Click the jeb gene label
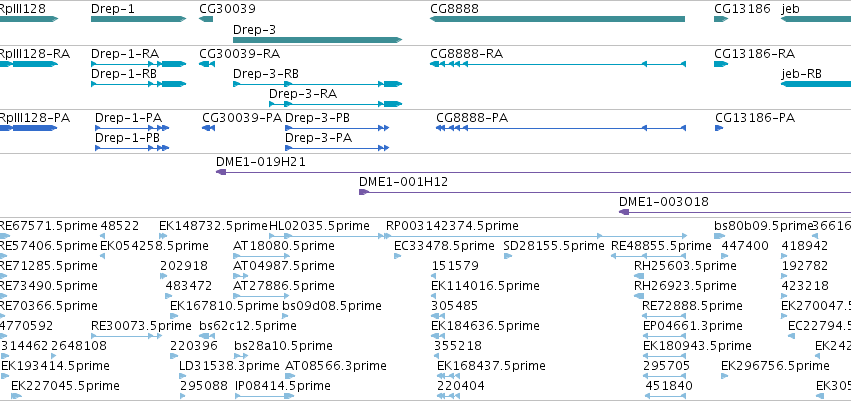Image resolution: width=851 pixels, height=401 pixels. (x=790, y=9)
